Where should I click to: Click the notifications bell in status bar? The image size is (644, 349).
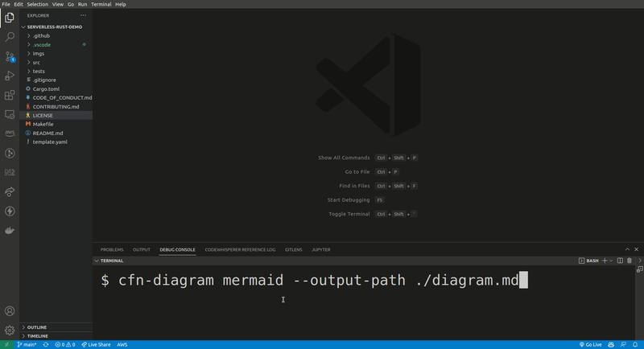tap(635, 345)
